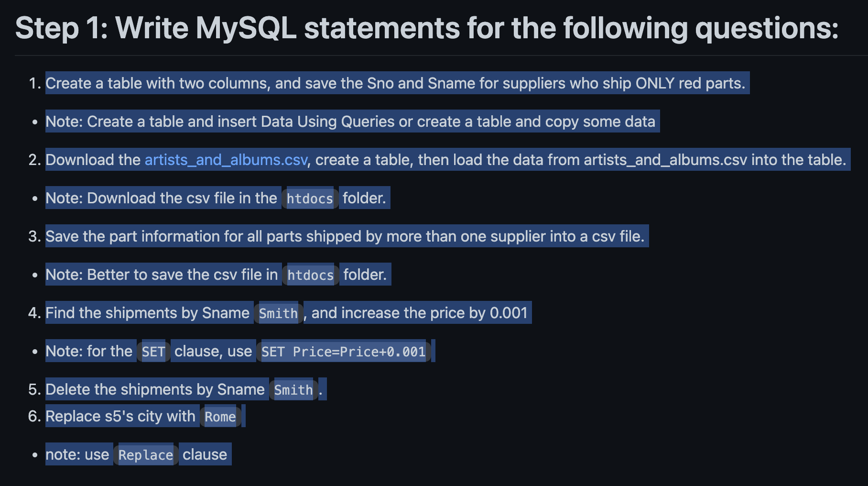Click the SET Price=Price+0.001 code snippet
The image size is (868, 486).
pyautogui.click(x=343, y=352)
